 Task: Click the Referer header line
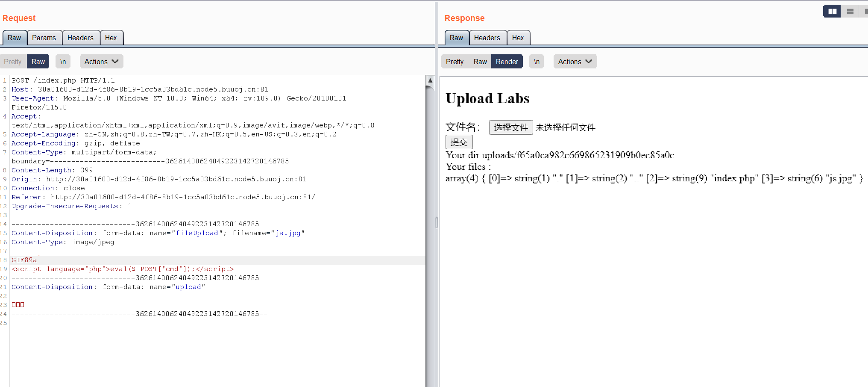pos(163,197)
